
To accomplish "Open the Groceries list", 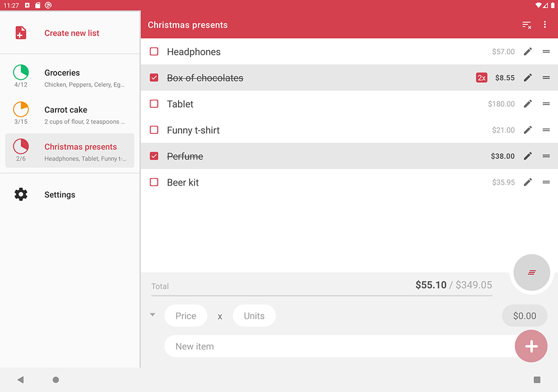I will click(x=70, y=77).
